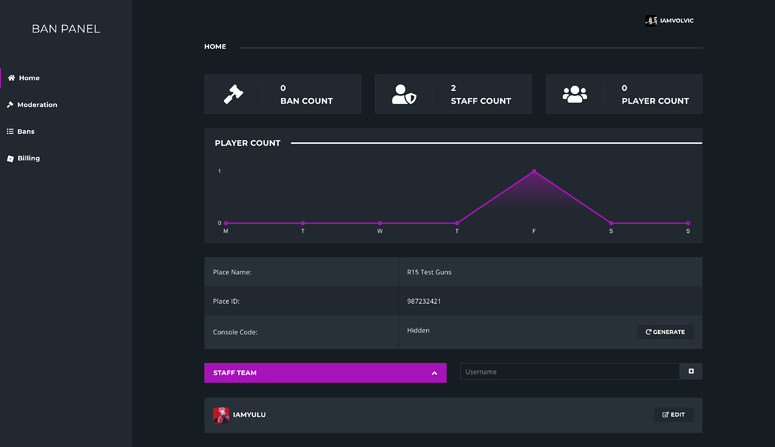Select the Console Code: label cell
Image resolution: width=775 pixels, height=447 pixels.
tap(301, 332)
